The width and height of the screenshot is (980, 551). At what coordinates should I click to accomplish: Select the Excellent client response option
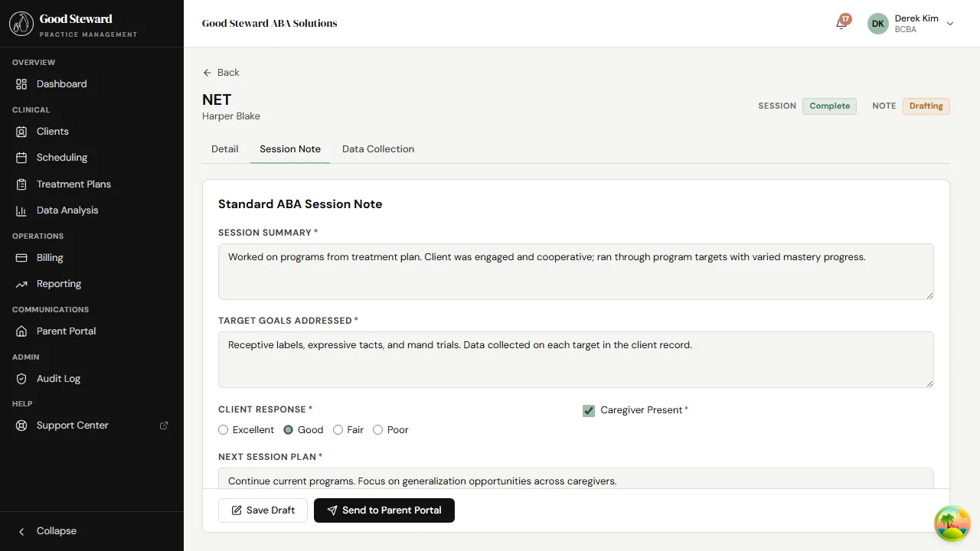pos(224,430)
